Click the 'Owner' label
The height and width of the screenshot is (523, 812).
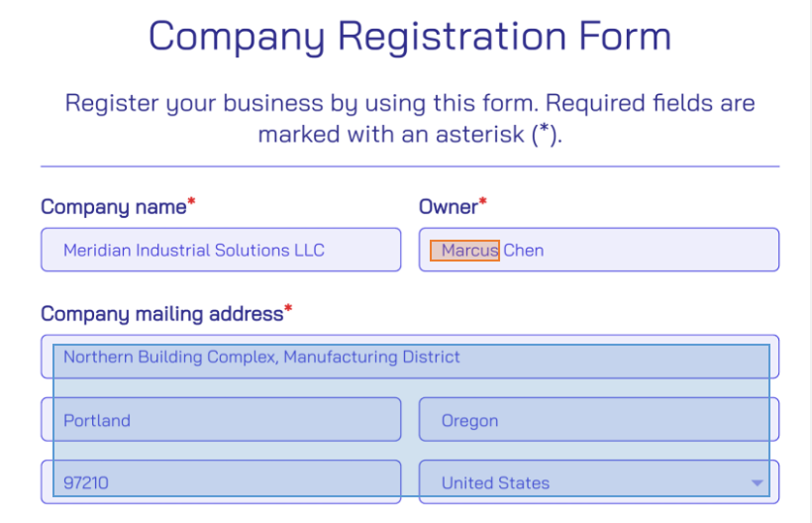point(448,207)
